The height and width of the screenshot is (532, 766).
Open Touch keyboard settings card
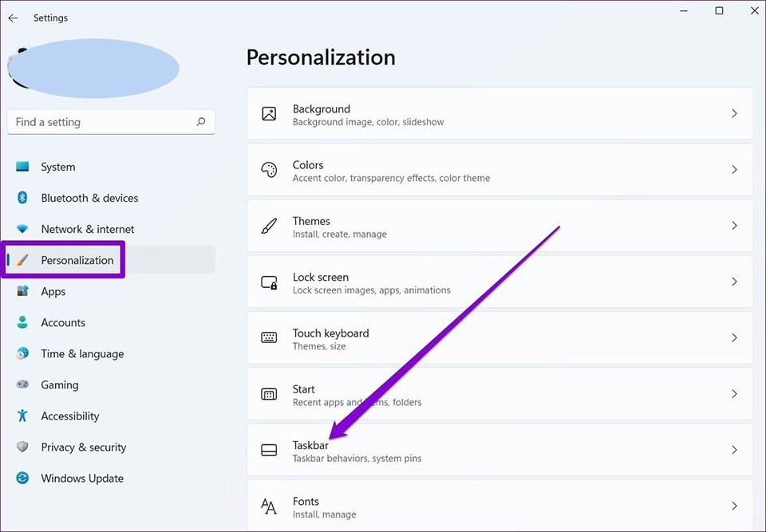click(499, 337)
